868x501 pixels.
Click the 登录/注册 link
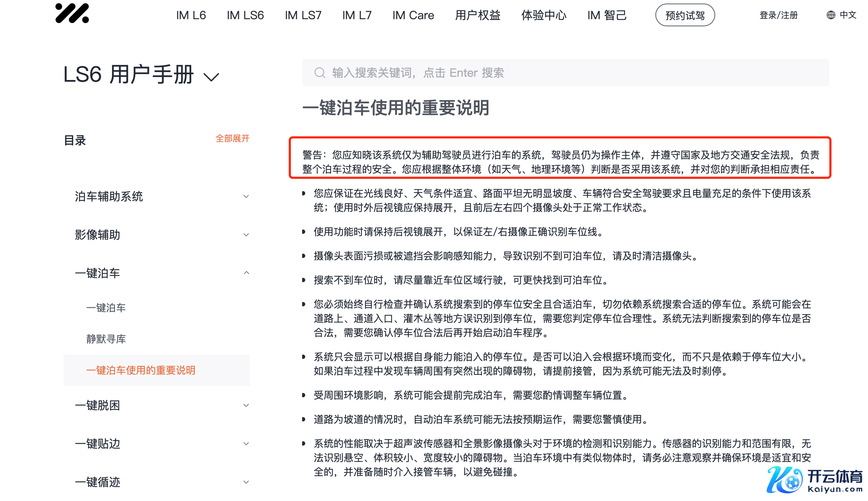[x=778, y=15]
